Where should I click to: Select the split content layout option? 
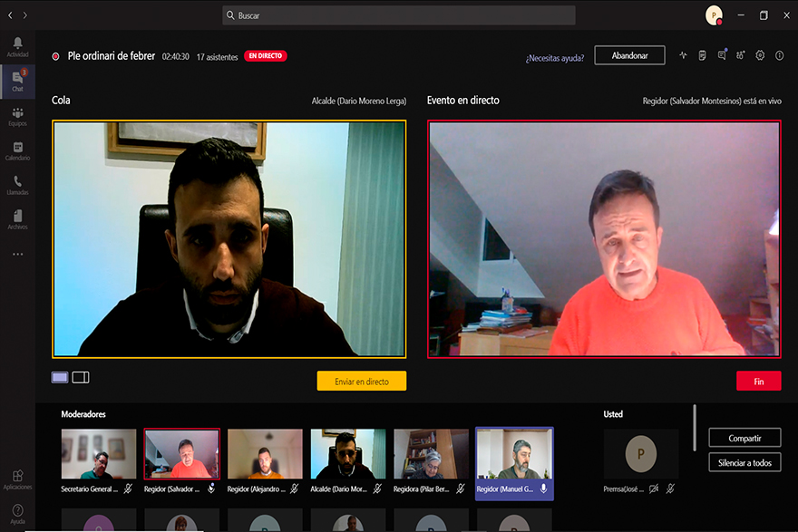[x=81, y=377]
